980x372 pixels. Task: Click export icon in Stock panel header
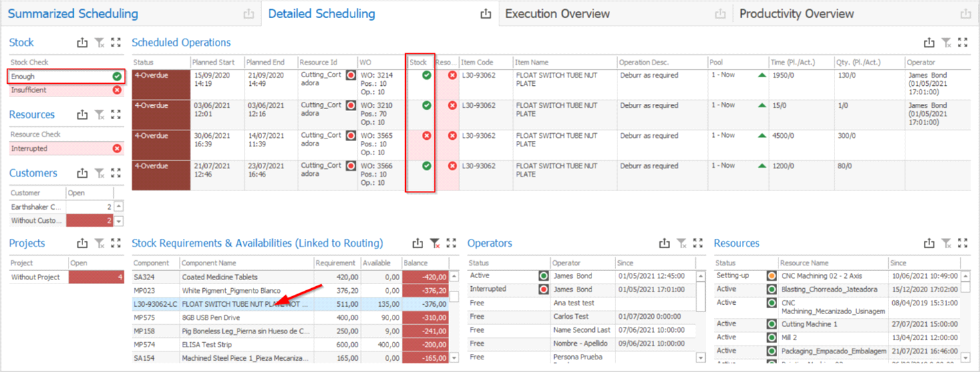pyautogui.click(x=82, y=43)
